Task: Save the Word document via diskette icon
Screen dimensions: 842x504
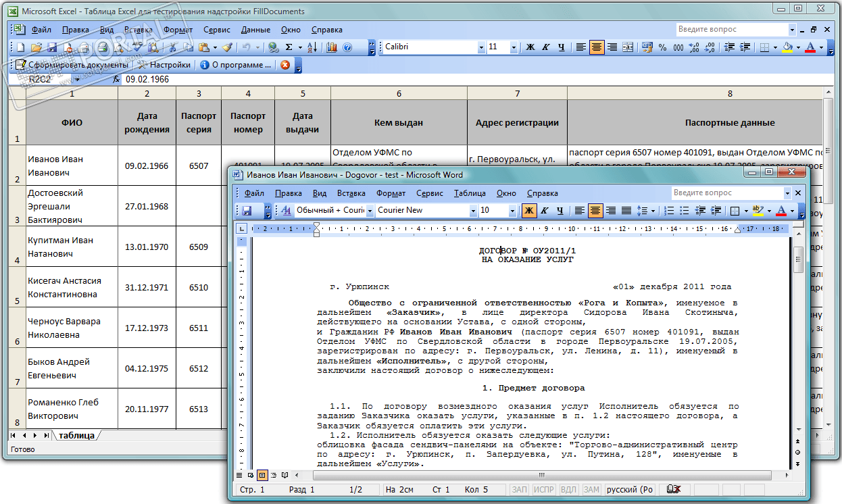Action: point(247,211)
